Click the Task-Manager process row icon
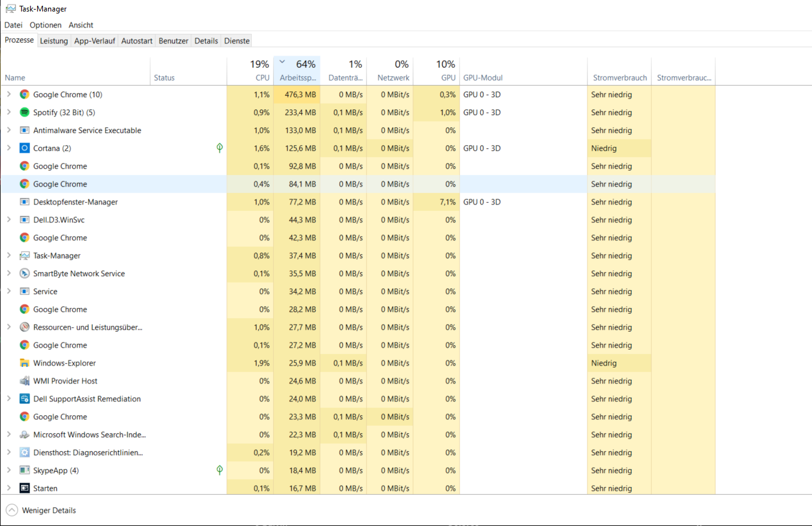This screenshot has width=812, height=526. (24, 256)
